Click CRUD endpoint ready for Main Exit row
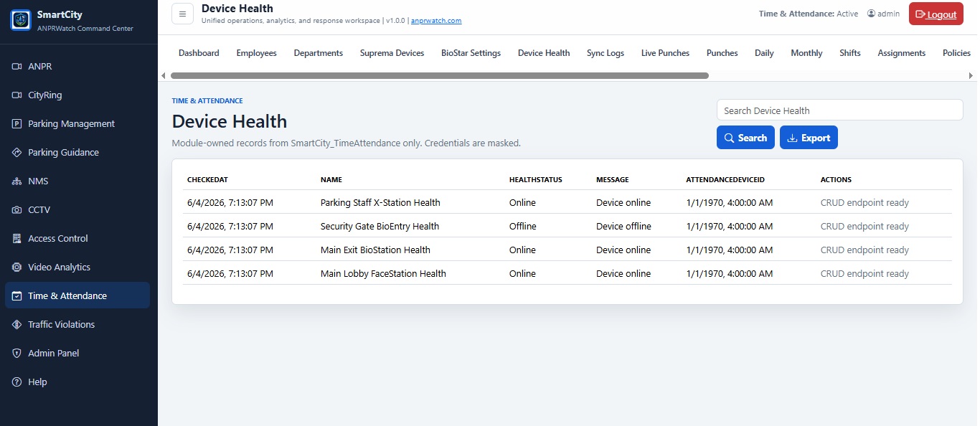Image resolution: width=980 pixels, height=426 pixels. [864, 250]
